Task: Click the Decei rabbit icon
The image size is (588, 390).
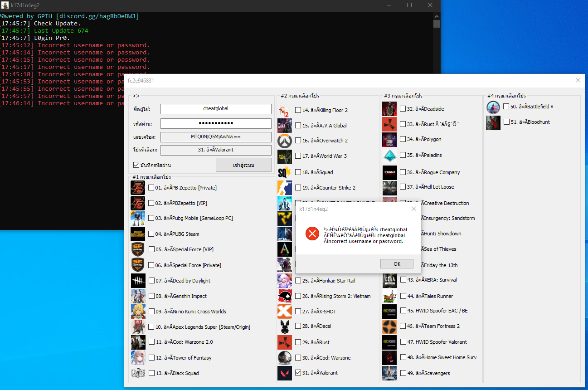Action: [x=285, y=326]
